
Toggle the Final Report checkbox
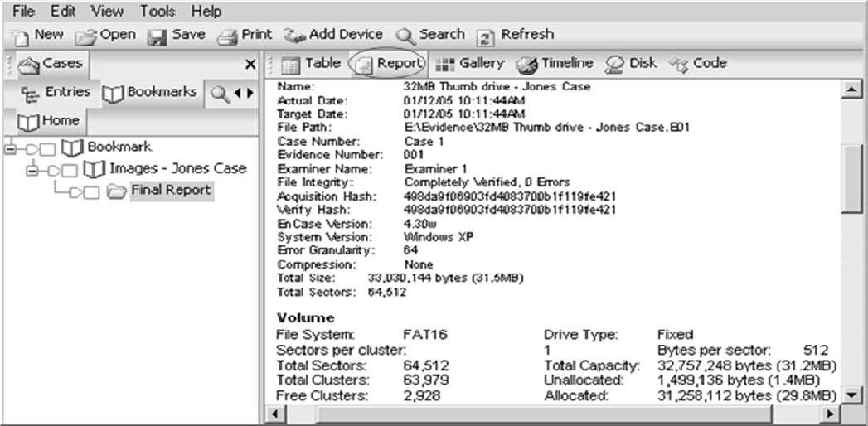pos(92,192)
